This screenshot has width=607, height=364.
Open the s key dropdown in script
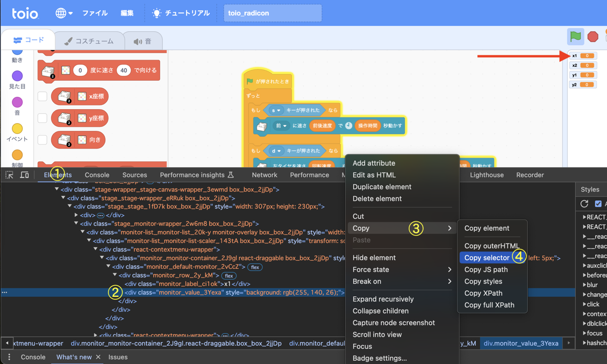pyautogui.click(x=275, y=110)
